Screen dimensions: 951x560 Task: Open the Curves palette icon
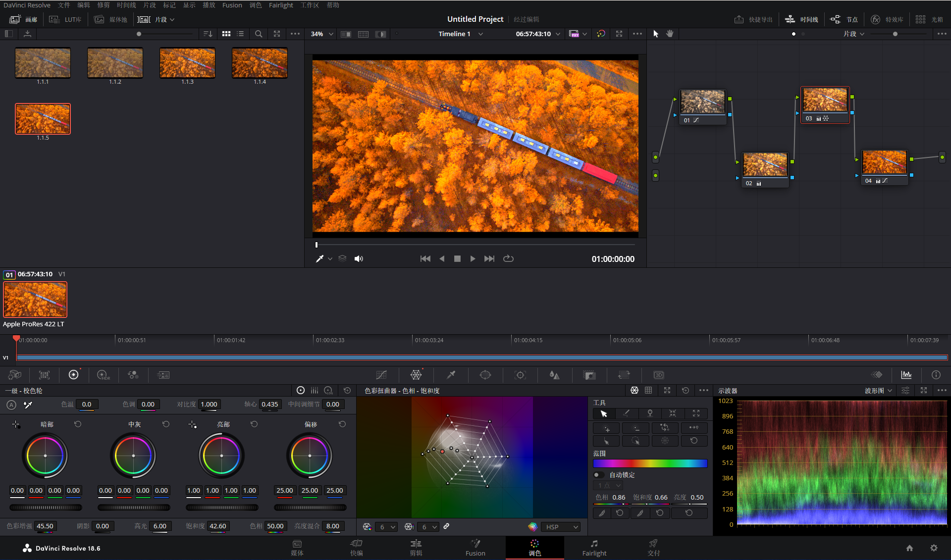[381, 375]
